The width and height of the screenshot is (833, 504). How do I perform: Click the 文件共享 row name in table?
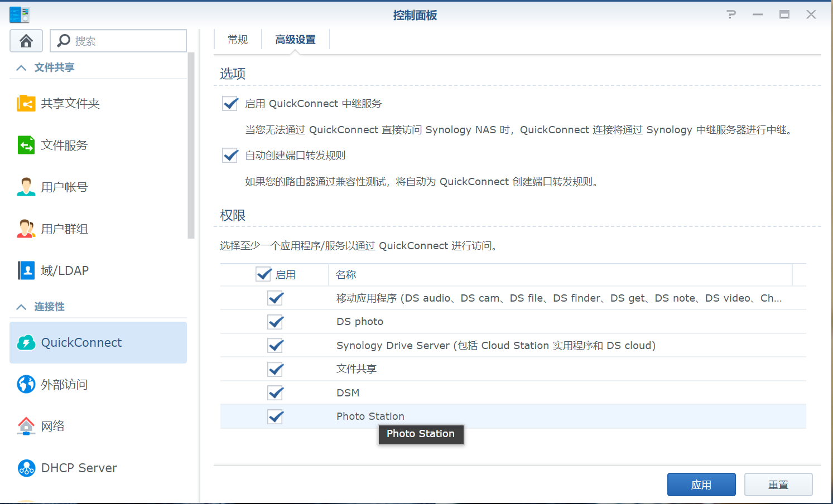tap(357, 369)
